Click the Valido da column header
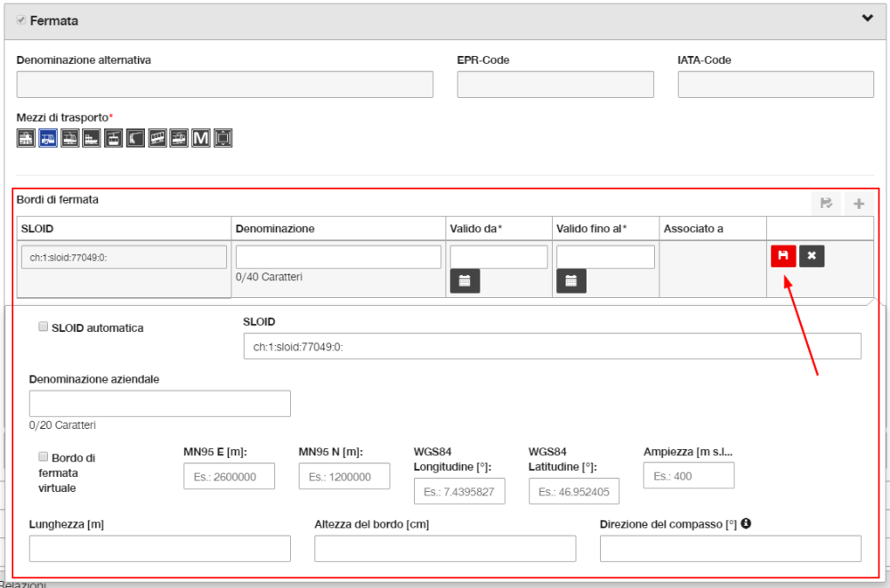This screenshot has height=588, width=890. coord(499,228)
